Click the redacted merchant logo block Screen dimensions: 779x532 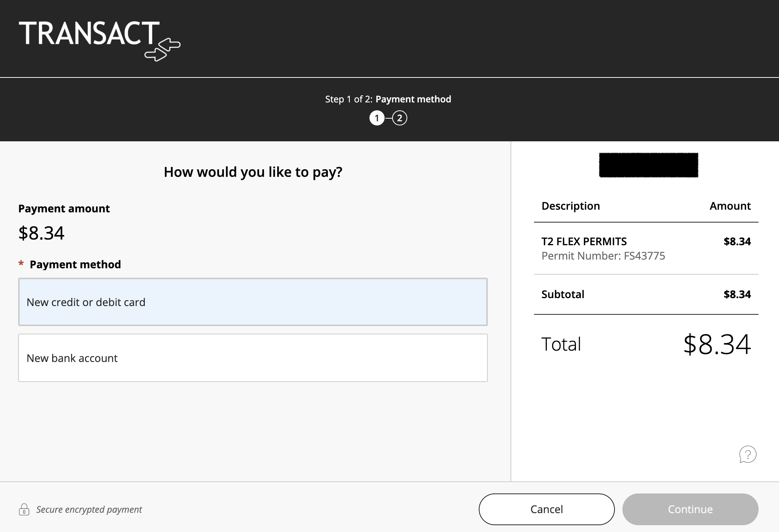pos(649,165)
